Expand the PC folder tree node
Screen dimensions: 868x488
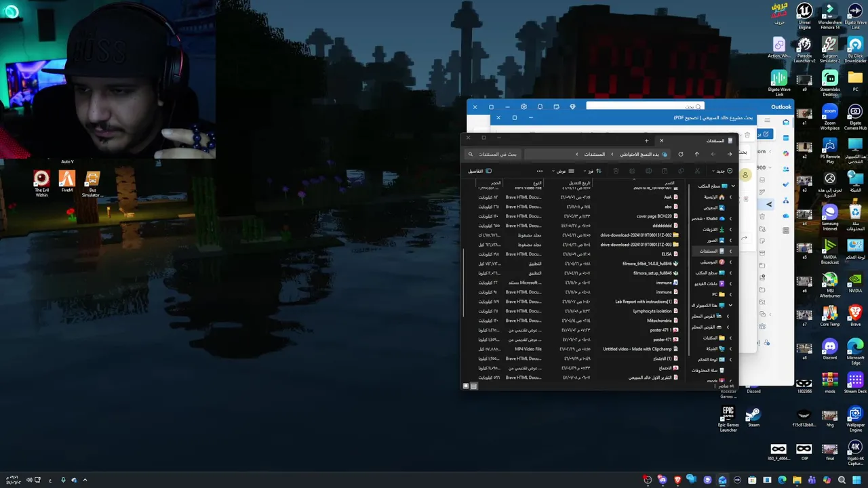731,295
